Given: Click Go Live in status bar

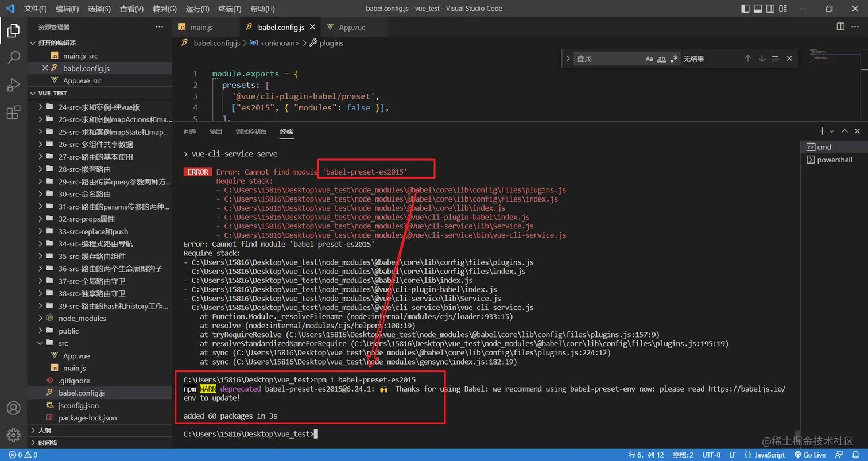Looking at the screenshot, I should pos(810,455).
